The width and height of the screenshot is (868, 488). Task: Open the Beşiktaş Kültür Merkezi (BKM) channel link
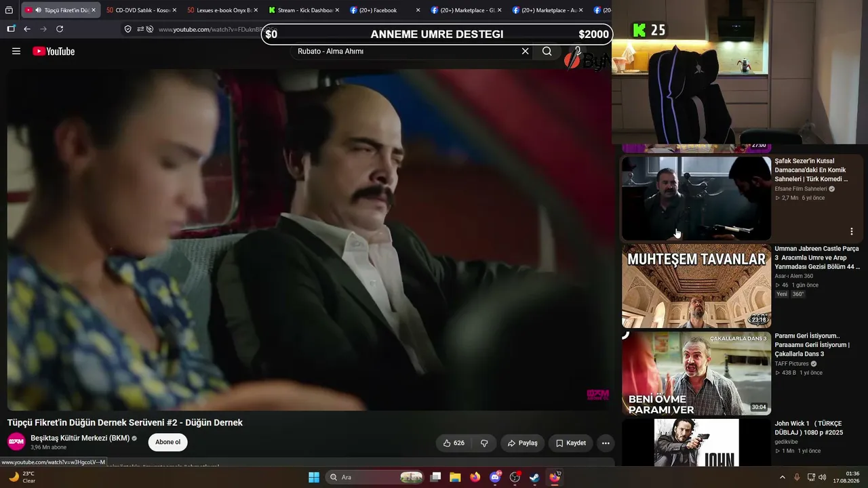coord(80,438)
